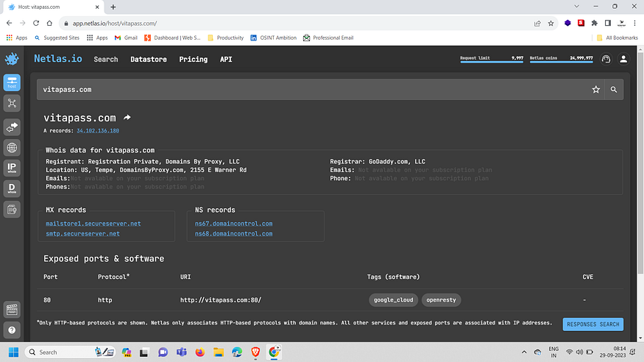Screen dimensions: 644x362
Task: Open the Suggested Sites bookmark
Action: point(57,38)
